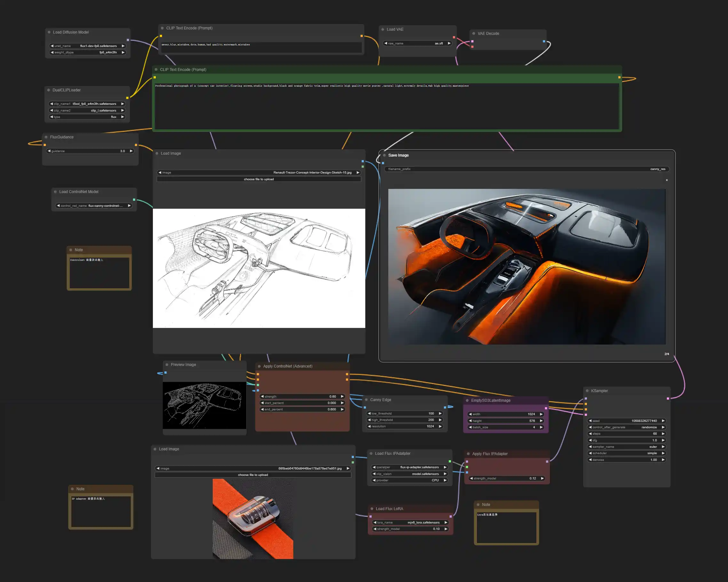728x582 pixels.
Task: Collapse the Save Image node dot
Action: click(384, 155)
